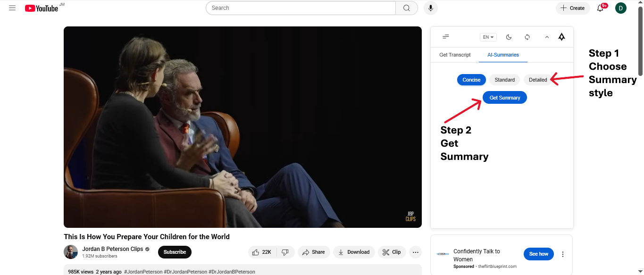644x275 pixels.
Task: Open the notifications bell
Action: point(601,8)
